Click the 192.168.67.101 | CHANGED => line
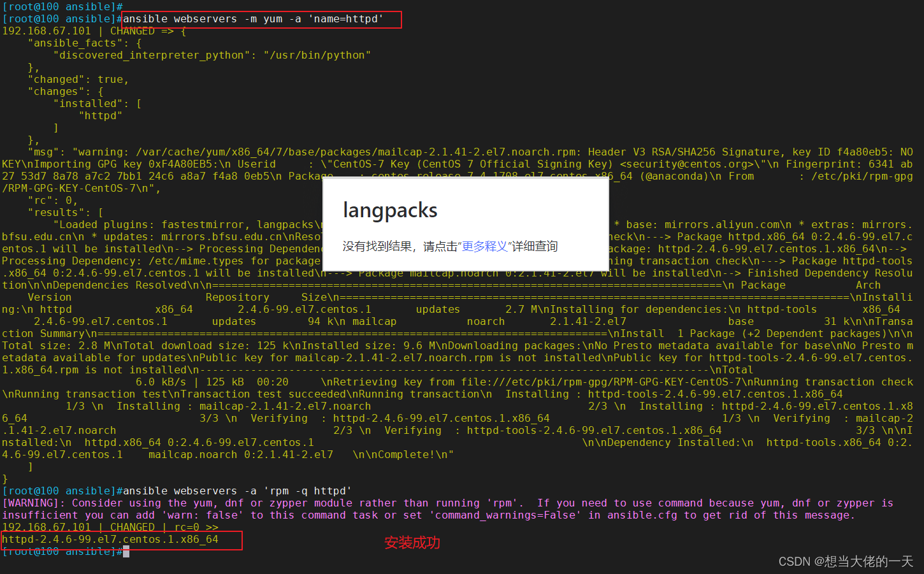The width and height of the screenshot is (924, 574). [94, 31]
